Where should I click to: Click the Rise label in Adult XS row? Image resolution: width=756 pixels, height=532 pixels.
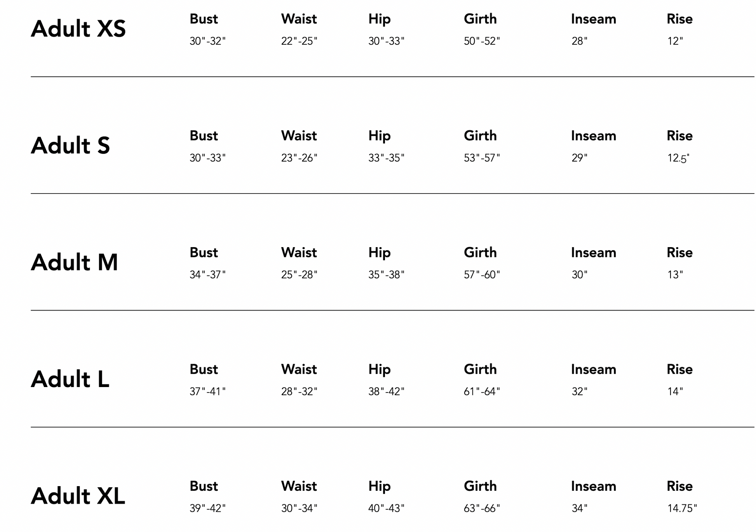coord(679,19)
